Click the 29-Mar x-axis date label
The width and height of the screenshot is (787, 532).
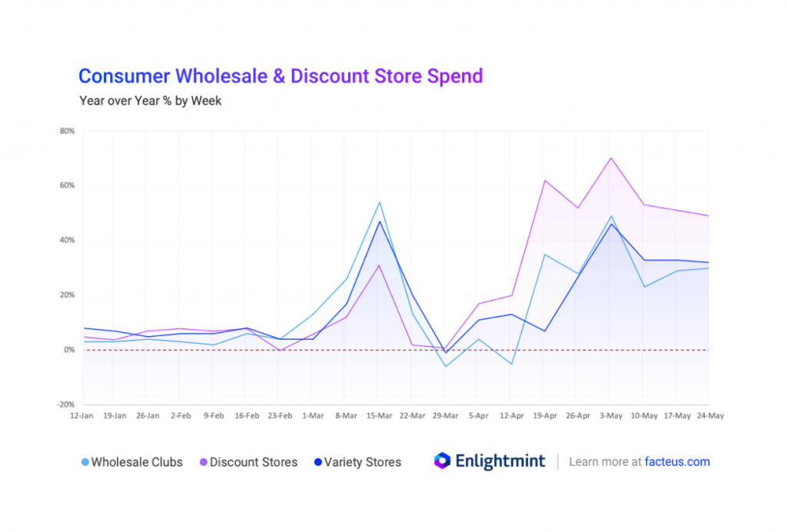[x=445, y=416]
